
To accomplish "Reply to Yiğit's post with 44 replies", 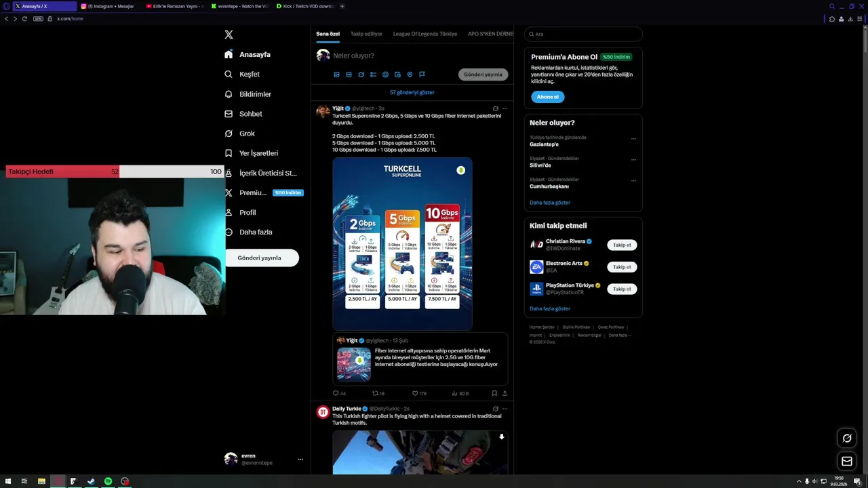I will pos(339,393).
